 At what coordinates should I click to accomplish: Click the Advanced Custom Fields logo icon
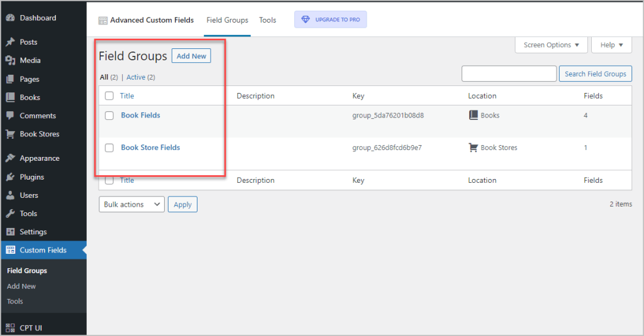[103, 21]
